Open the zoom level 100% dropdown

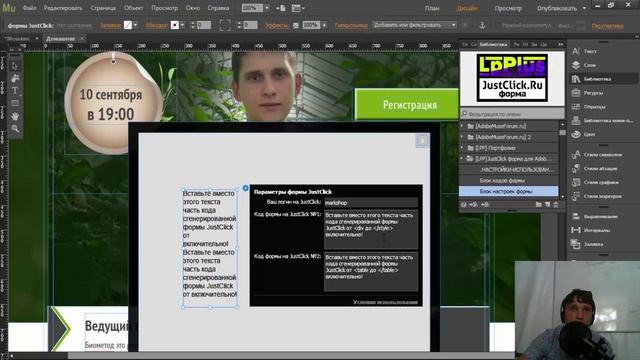click(267, 8)
